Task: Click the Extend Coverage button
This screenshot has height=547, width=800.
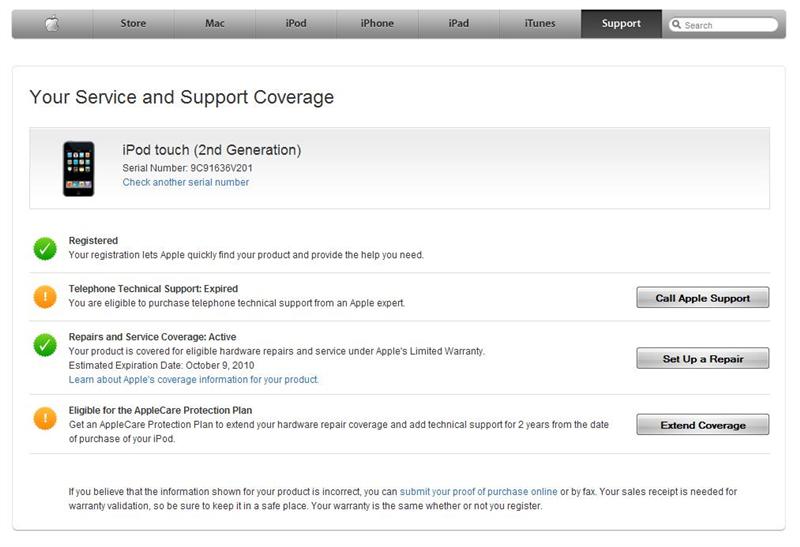Action: coord(703,425)
